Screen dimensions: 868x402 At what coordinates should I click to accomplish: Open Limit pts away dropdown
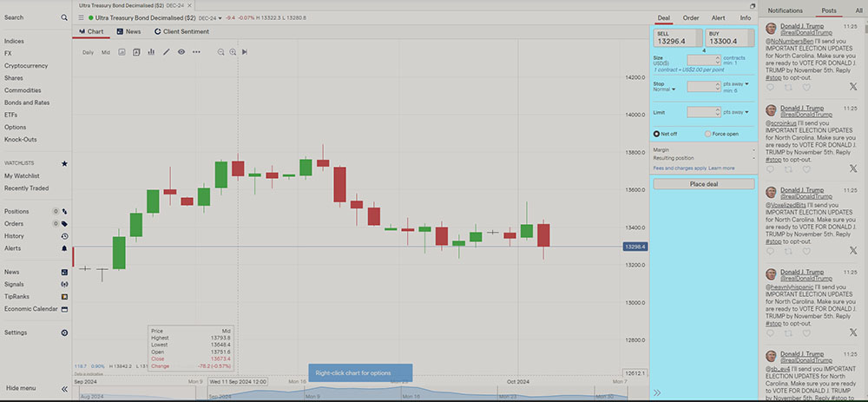(x=733, y=112)
